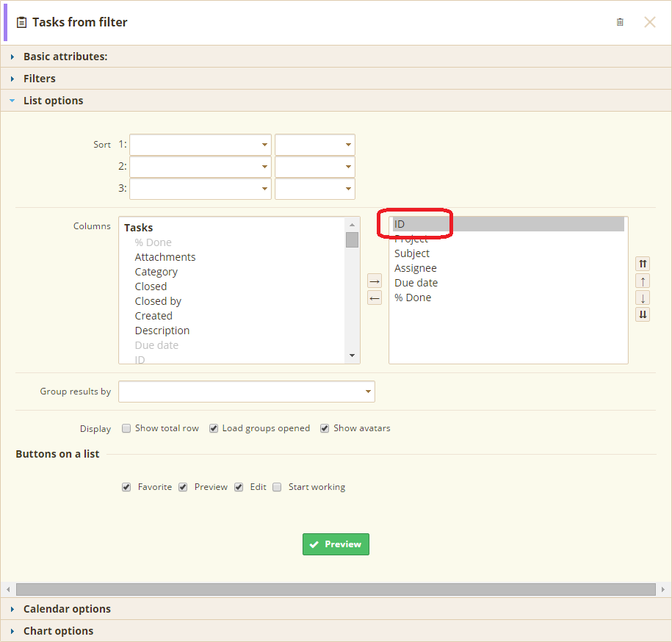Open the Group results by dropdown
The height and width of the screenshot is (642, 672).
pyautogui.click(x=247, y=392)
